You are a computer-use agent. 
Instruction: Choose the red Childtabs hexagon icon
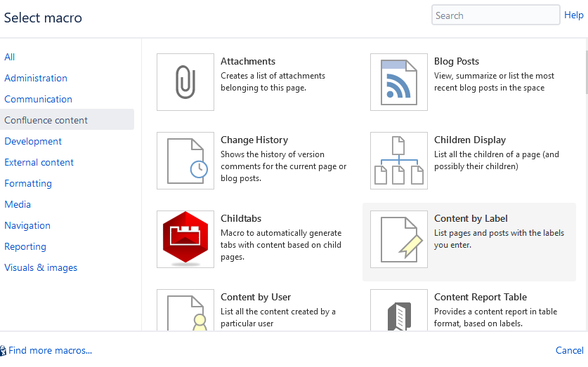[185, 239]
